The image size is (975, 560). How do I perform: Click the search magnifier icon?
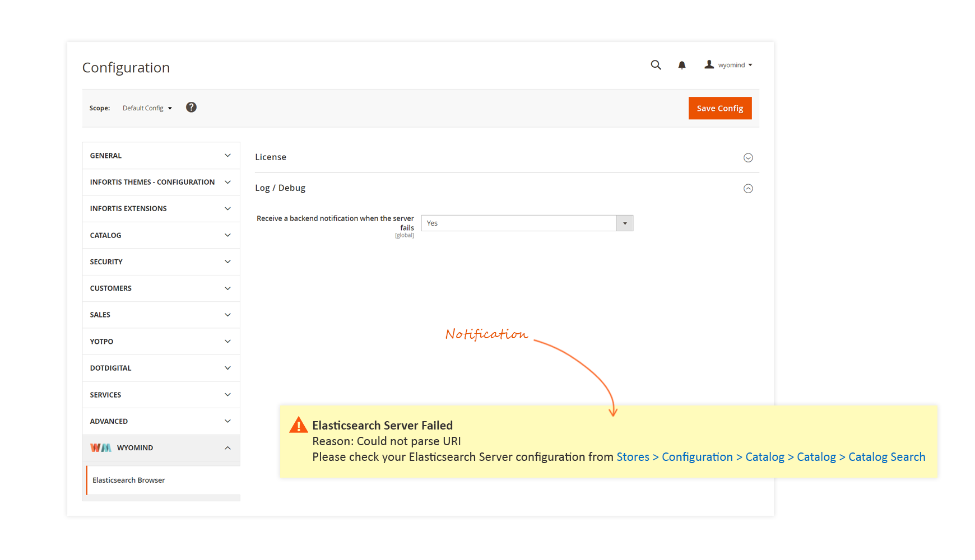(x=656, y=65)
